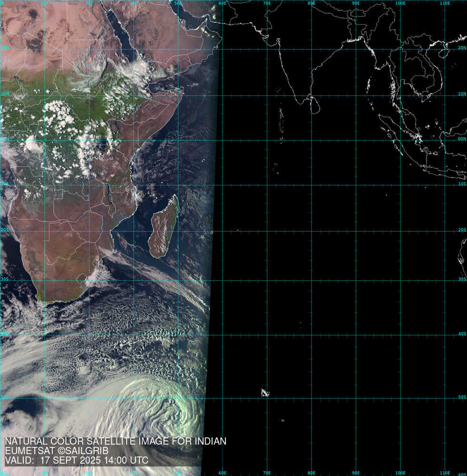The width and height of the screenshot is (467, 476).
Task: Click the Red Sea water body
Action: 120,33
